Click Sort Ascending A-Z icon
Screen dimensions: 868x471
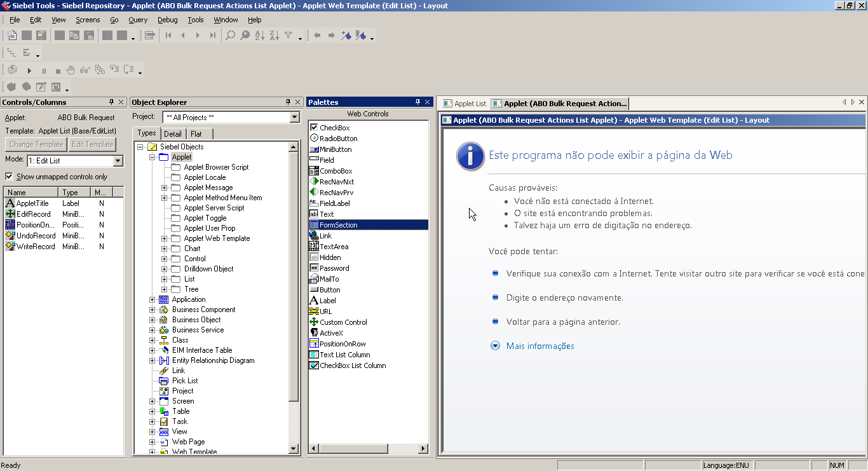pyautogui.click(x=259, y=36)
